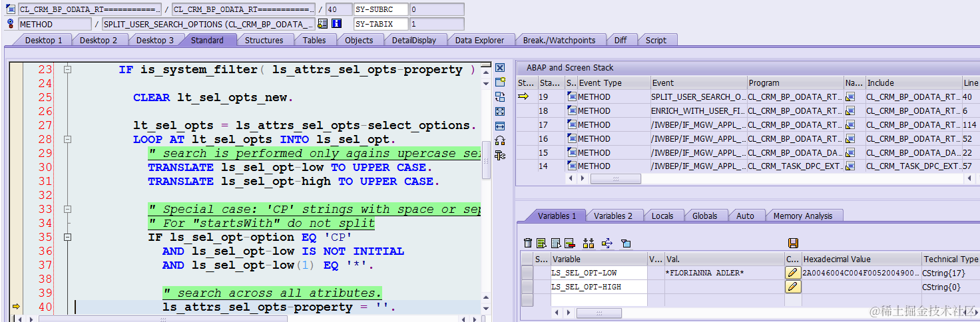Click the method icon in stack row 18

572,111
